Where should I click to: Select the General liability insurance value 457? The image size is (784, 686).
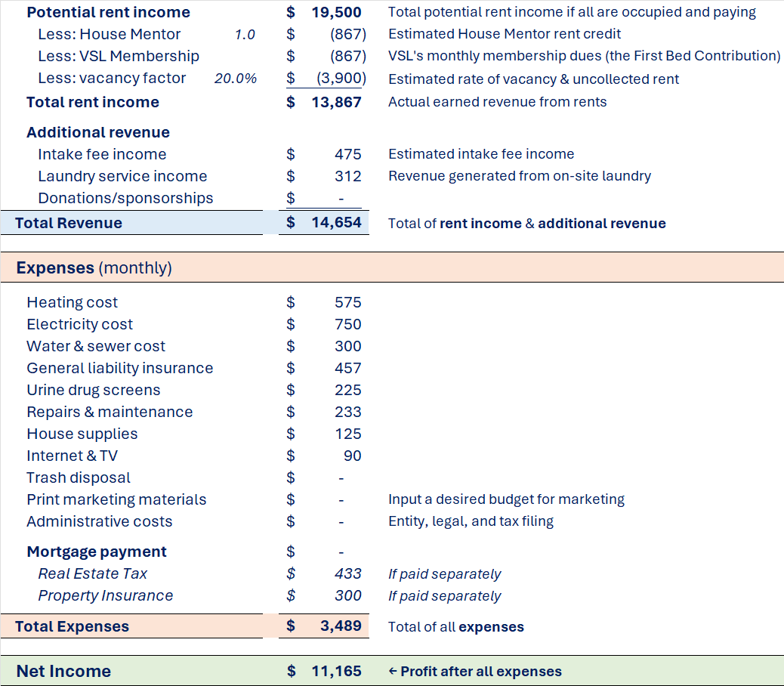[x=347, y=368]
